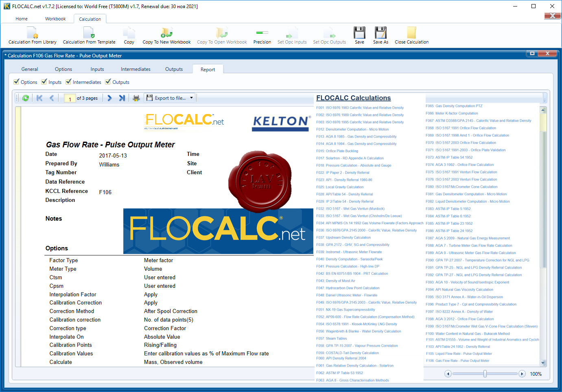
Task: Click zoom out button beside zoom slider
Action: [448, 374]
